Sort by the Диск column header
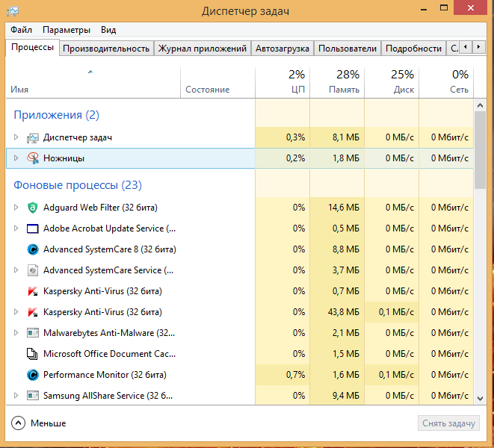The image size is (494, 448). [x=392, y=83]
